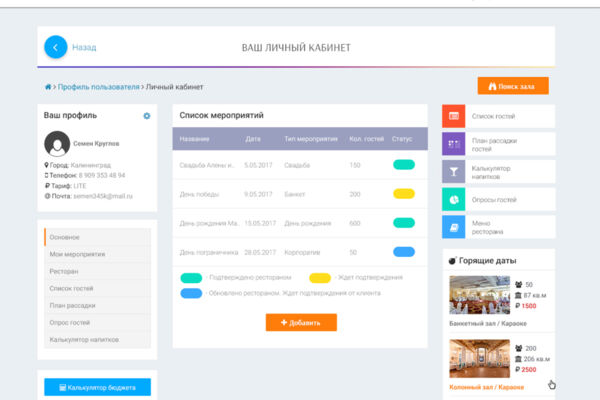This screenshot has height=400, width=600.
Task: Open the purple План рассадки гостей icon
Action: [x=453, y=144]
